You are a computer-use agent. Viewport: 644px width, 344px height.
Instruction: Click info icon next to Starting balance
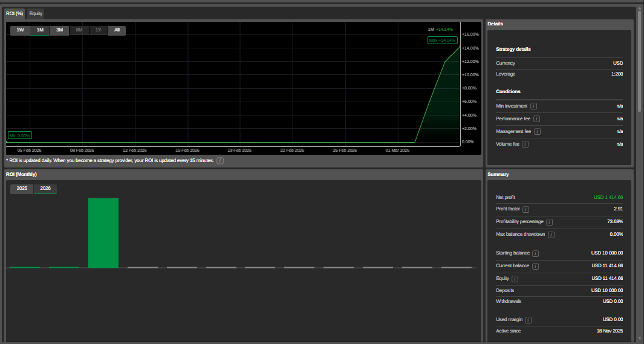pyautogui.click(x=535, y=253)
